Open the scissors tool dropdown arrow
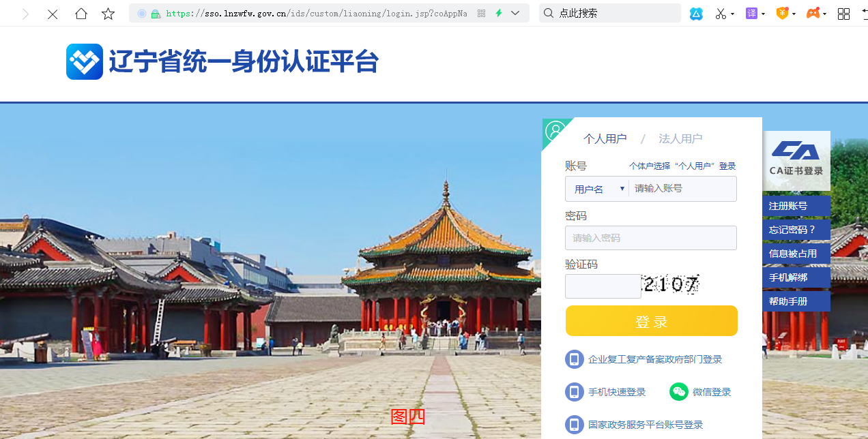The width and height of the screenshot is (868, 439). click(x=733, y=14)
